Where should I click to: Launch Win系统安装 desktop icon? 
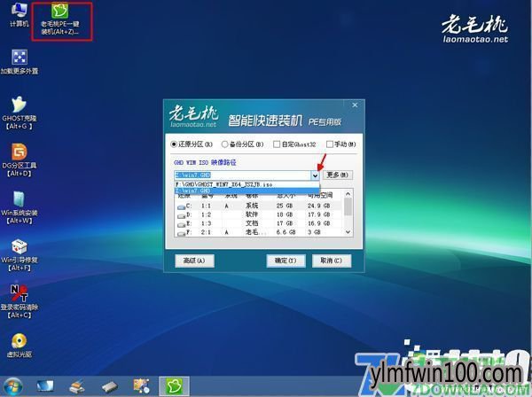click(19, 207)
